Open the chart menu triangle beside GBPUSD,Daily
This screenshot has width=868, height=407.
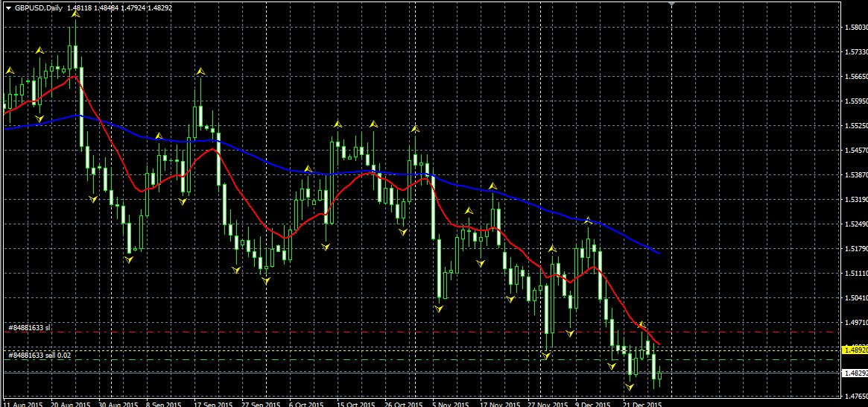point(7,8)
